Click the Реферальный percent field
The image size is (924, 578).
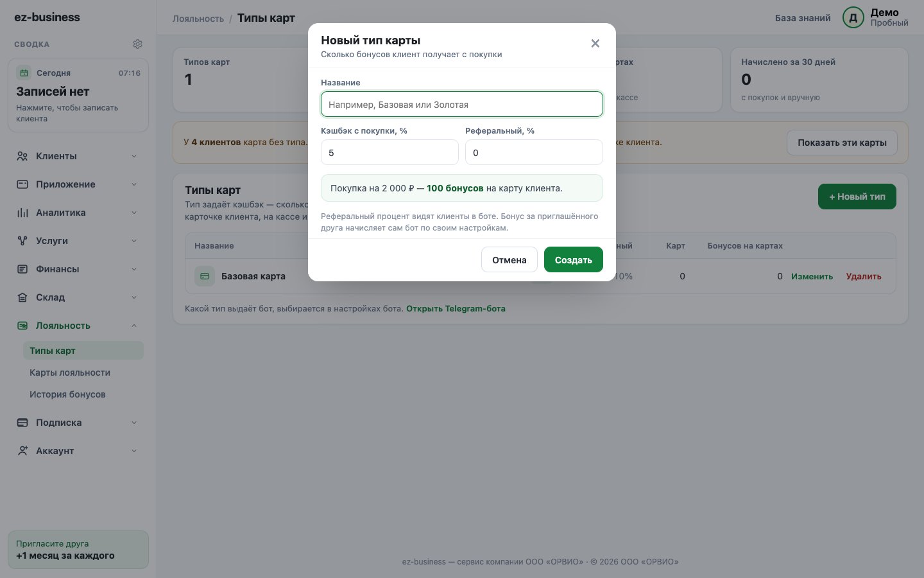click(534, 152)
